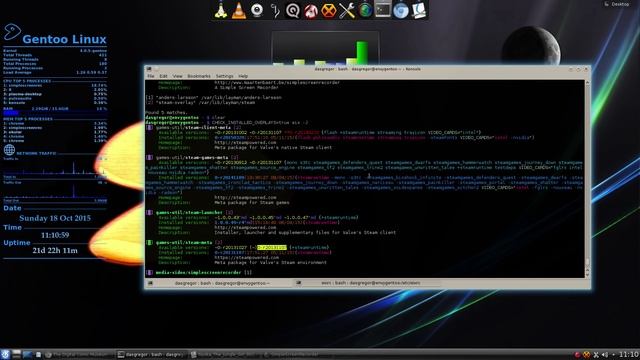Click the highlighted yellow version text in the terminal

pos(272,247)
